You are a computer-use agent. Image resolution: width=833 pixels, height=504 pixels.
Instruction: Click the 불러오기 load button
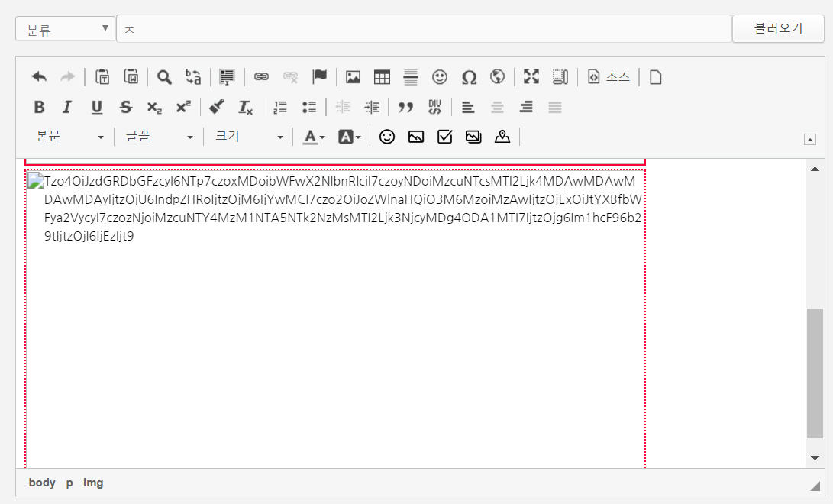click(778, 29)
